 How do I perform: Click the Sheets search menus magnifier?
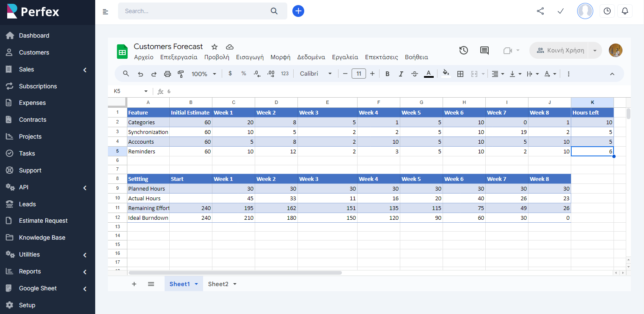pos(126,74)
